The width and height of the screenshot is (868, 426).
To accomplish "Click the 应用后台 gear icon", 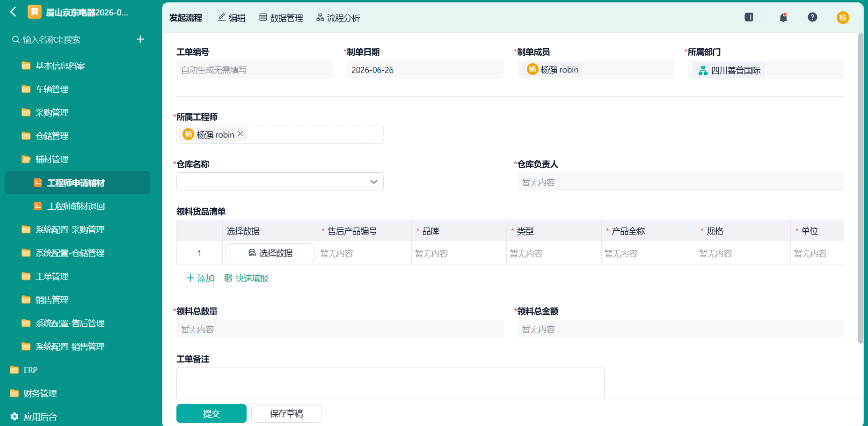I will coord(15,416).
